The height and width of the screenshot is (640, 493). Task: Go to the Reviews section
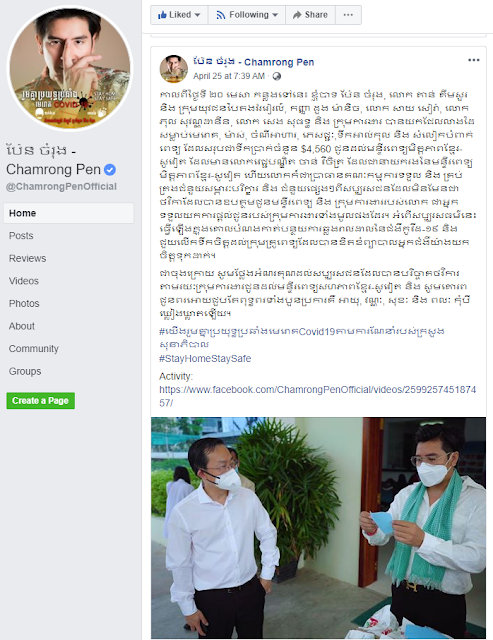pyautogui.click(x=27, y=258)
